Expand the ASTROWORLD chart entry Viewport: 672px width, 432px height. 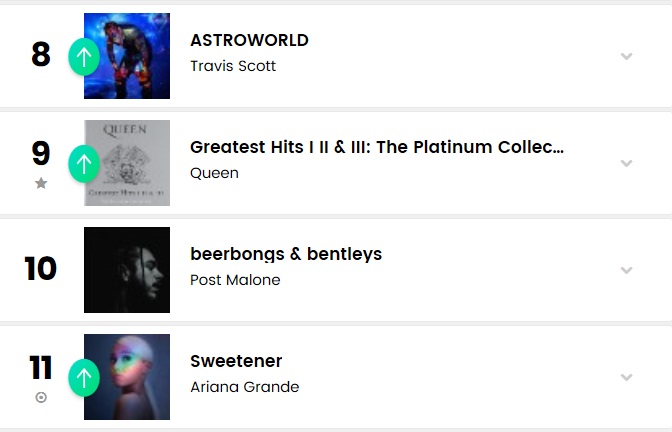(x=627, y=56)
